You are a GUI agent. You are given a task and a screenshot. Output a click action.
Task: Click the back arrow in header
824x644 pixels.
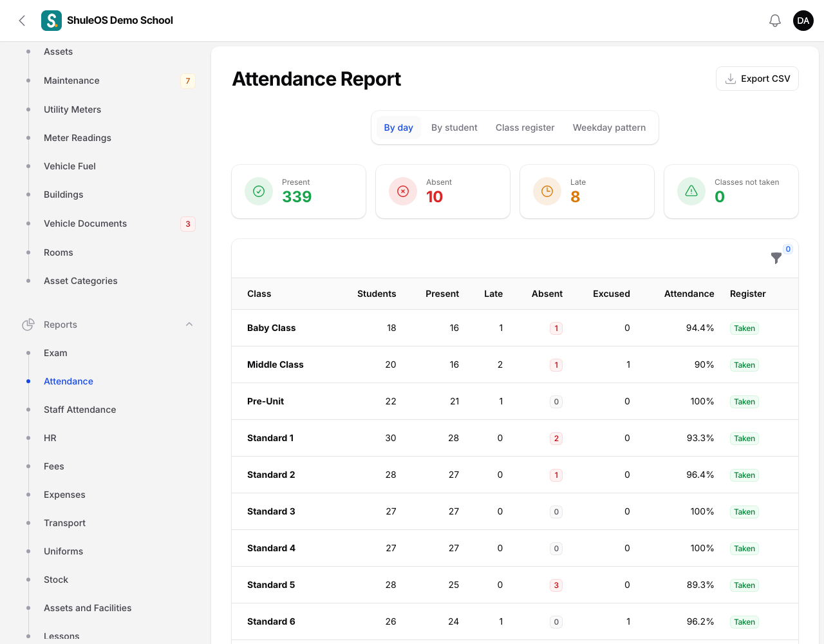tap(22, 21)
